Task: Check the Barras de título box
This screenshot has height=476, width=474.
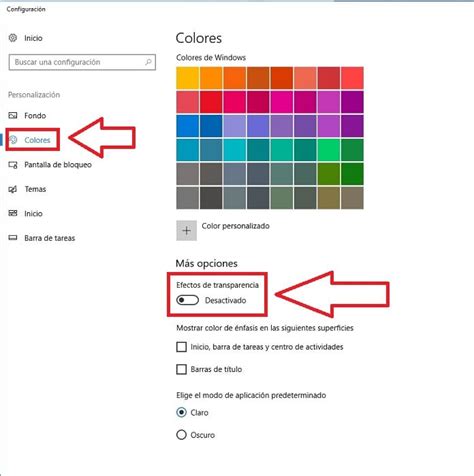Action: (x=181, y=369)
